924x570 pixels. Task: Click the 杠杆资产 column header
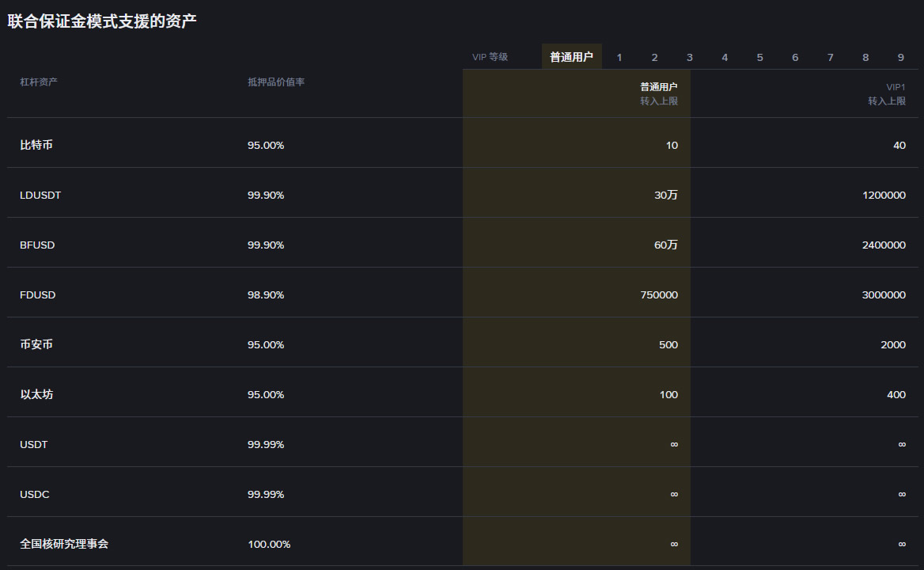click(x=39, y=82)
